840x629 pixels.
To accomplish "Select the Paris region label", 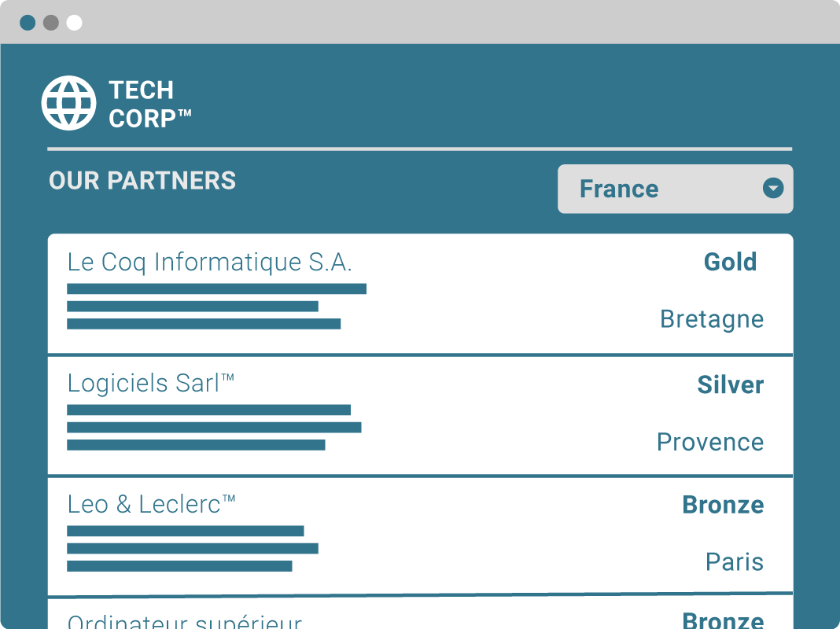I will pyautogui.click(x=734, y=562).
